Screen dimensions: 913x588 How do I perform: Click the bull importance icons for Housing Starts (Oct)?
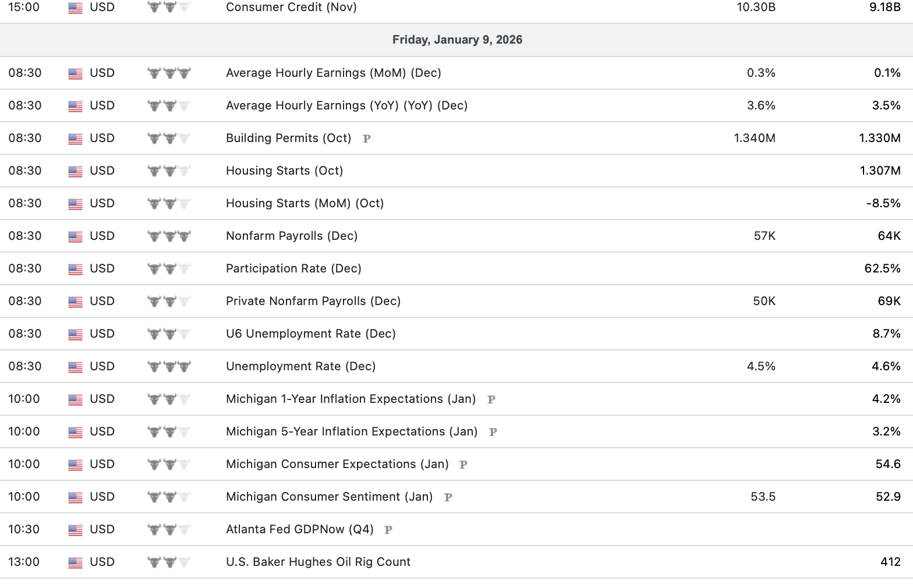coord(169,171)
